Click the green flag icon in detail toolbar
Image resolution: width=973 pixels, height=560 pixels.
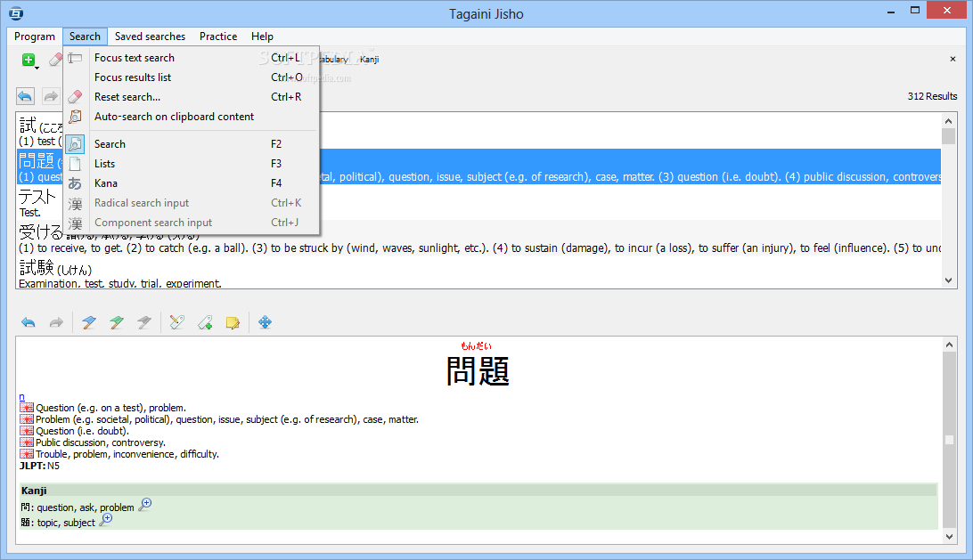pos(117,322)
